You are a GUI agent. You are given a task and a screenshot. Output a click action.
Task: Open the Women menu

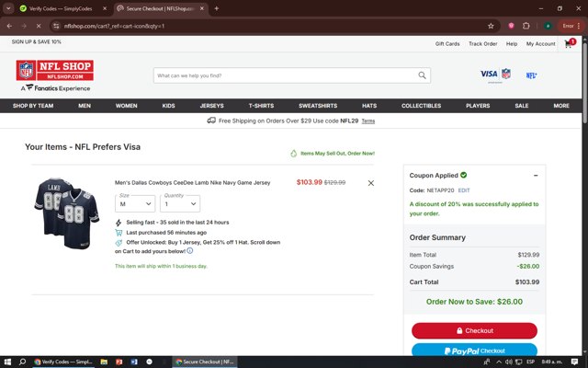[x=127, y=106]
